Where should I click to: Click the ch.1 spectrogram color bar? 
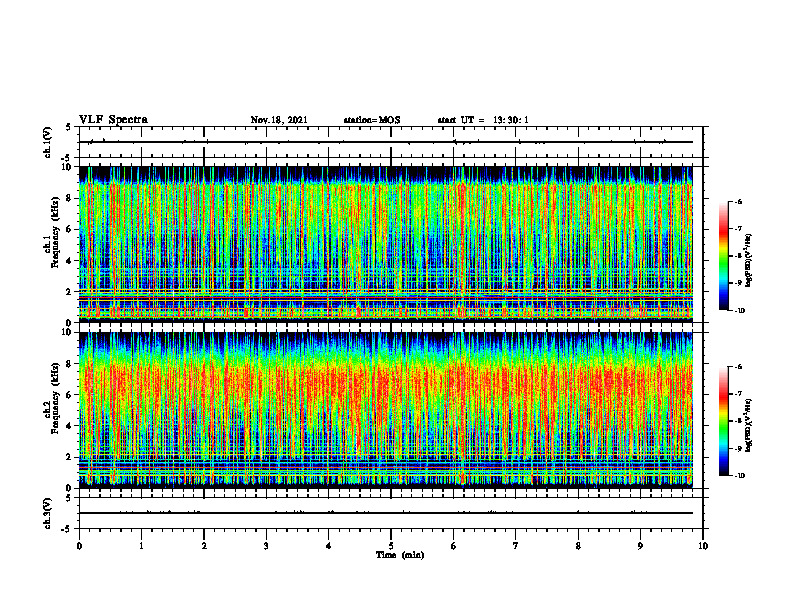click(723, 256)
